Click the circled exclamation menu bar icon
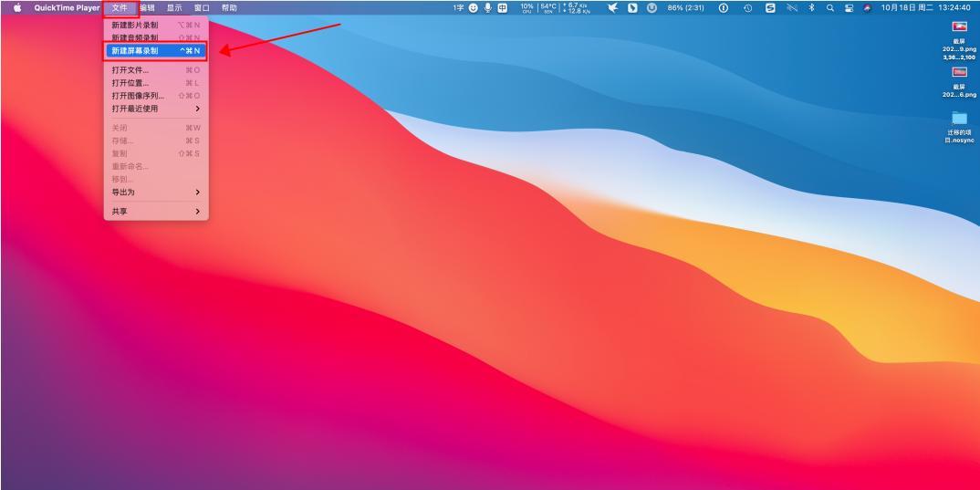Viewport: 980px width, 490px height. (724, 8)
